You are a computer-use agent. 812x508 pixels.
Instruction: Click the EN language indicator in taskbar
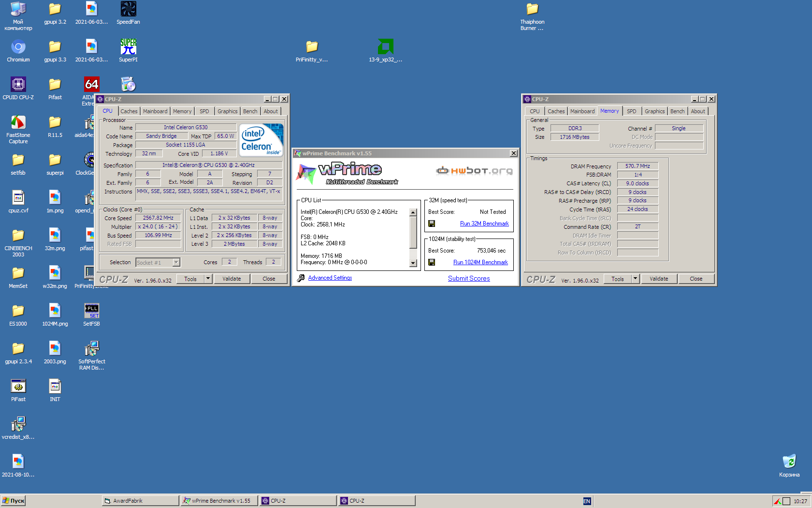pyautogui.click(x=587, y=501)
